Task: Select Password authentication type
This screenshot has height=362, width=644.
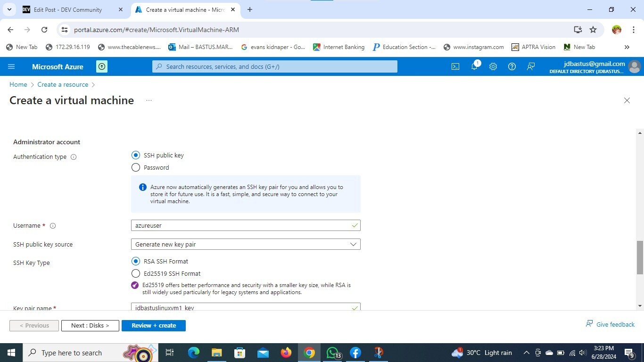Action: [136, 167]
